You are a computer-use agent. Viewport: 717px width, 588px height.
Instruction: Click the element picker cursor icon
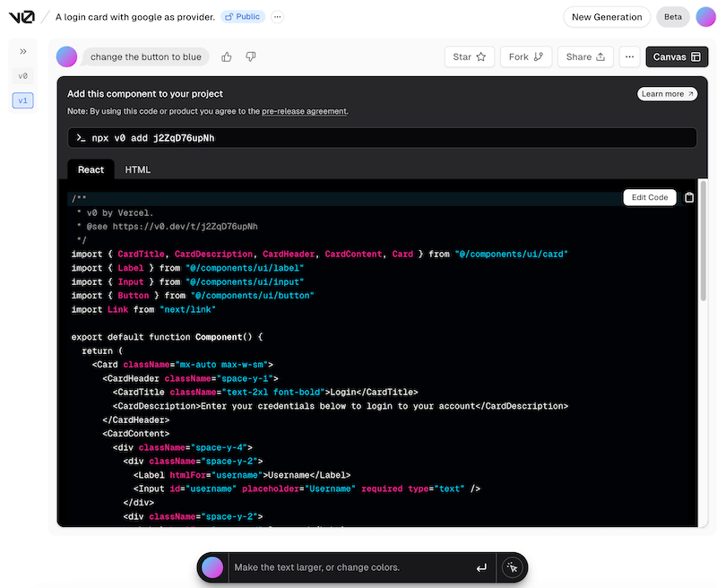(512, 567)
